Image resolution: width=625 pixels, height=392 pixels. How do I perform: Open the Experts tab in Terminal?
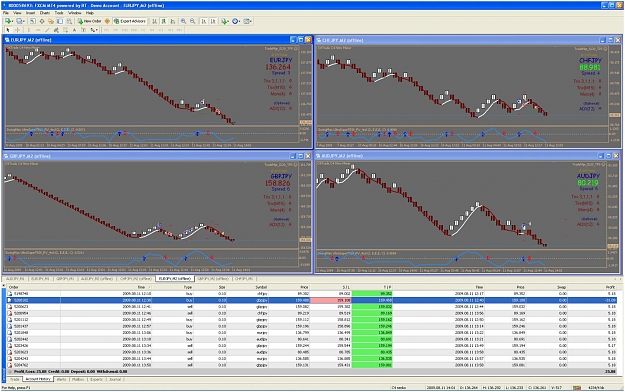coord(96,379)
